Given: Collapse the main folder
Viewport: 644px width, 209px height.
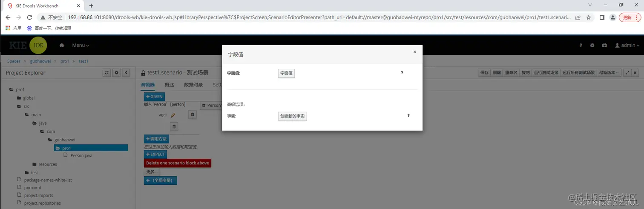Looking at the screenshot, I should pos(33,115).
